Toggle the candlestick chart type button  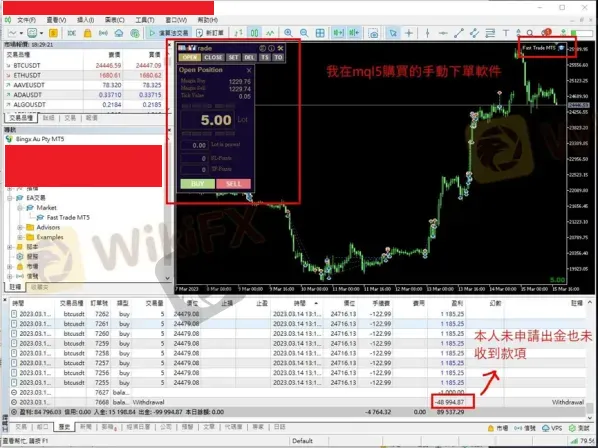[254, 33]
